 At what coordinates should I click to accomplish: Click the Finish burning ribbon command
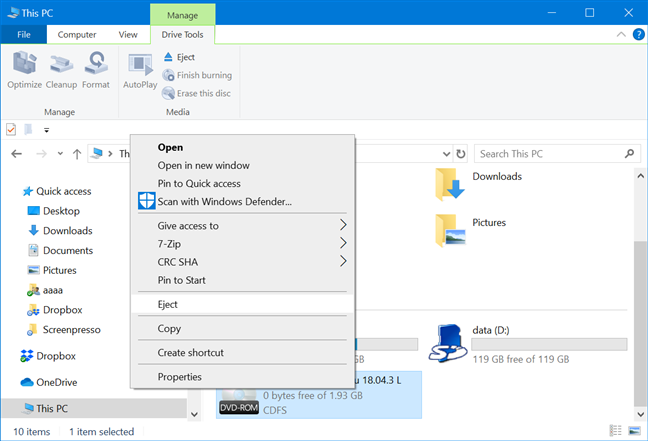197,75
